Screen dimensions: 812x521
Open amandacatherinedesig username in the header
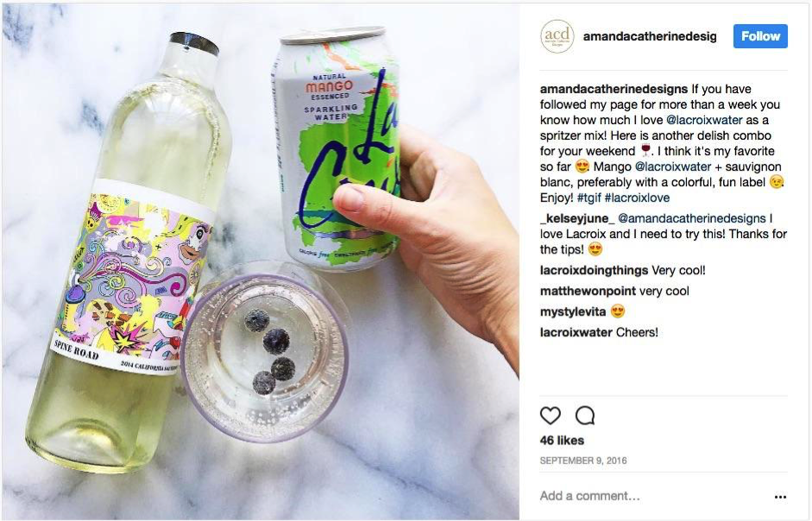click(x=650, y=36)
